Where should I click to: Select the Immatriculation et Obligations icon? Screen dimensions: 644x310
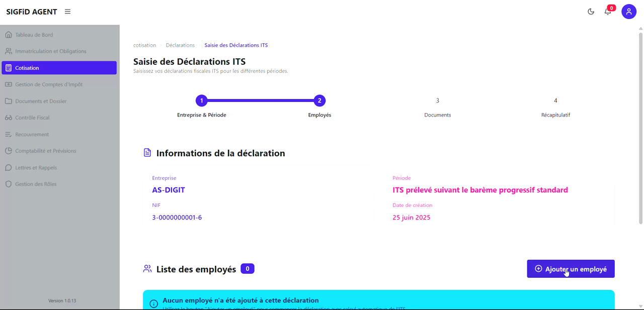point(9,51)
